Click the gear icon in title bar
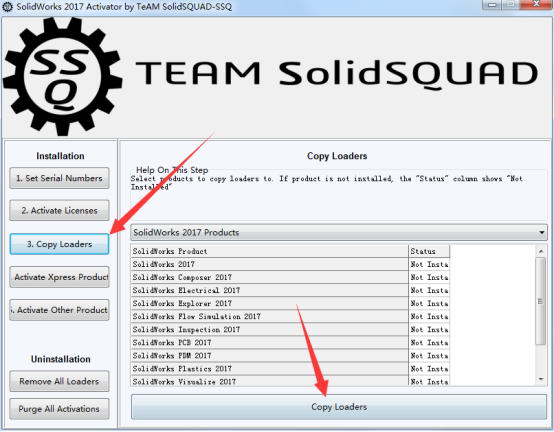The image size is (554, 432). click(x=7, y=7)
